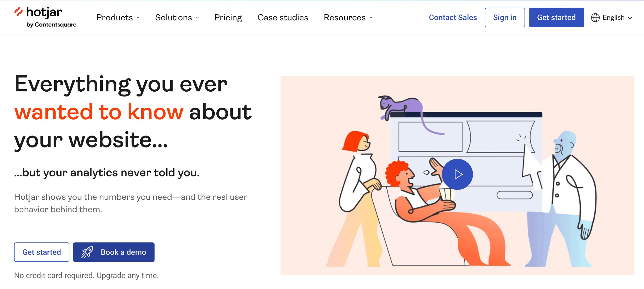
Task: Click the Book a demo button
Action: 113,252
